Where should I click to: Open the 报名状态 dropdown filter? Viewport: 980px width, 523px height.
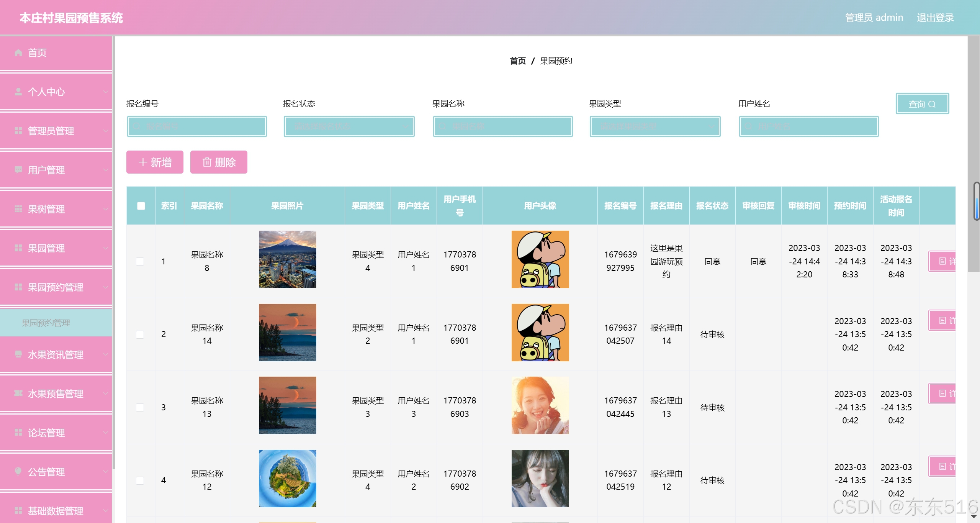tap(349, 126)
